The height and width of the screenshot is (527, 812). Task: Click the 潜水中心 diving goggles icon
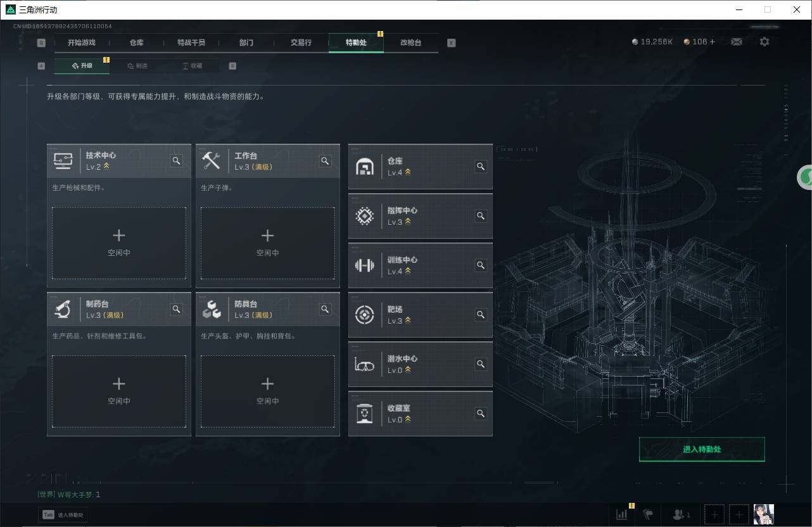(365, 364)
